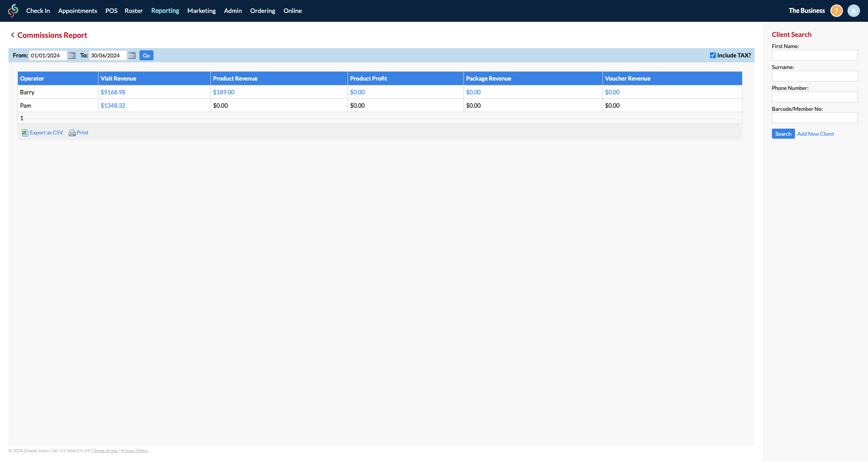Open the From date calendar picker icon
868x462 pixels.
pos(72,56)
